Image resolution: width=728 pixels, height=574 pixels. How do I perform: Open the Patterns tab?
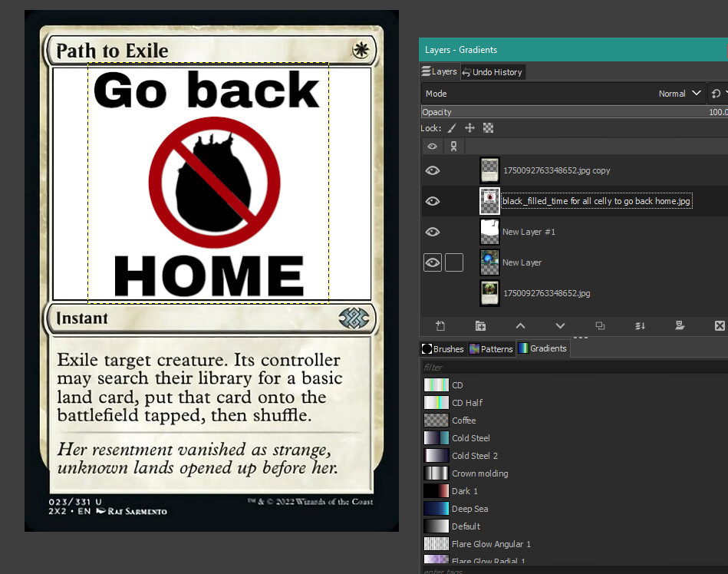pyautogui.click(x=491, y=348)
